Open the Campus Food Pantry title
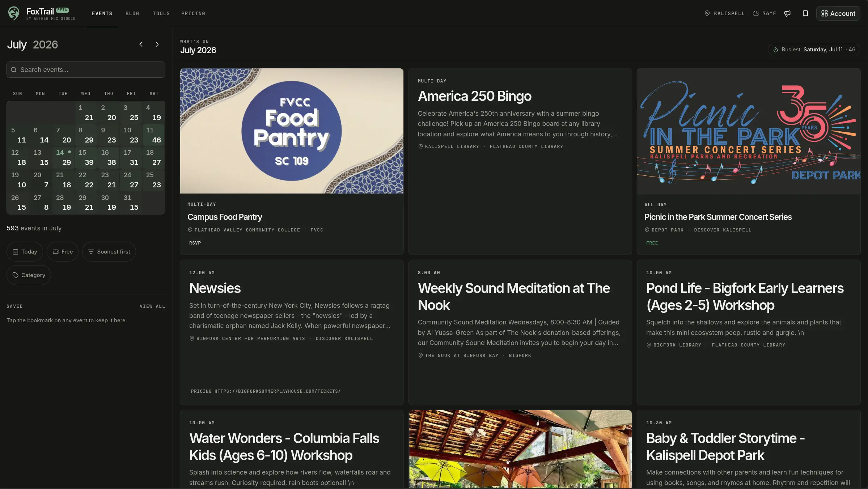Screen dimensions: 868x489 pyautogui.click(x=225, y=217)
